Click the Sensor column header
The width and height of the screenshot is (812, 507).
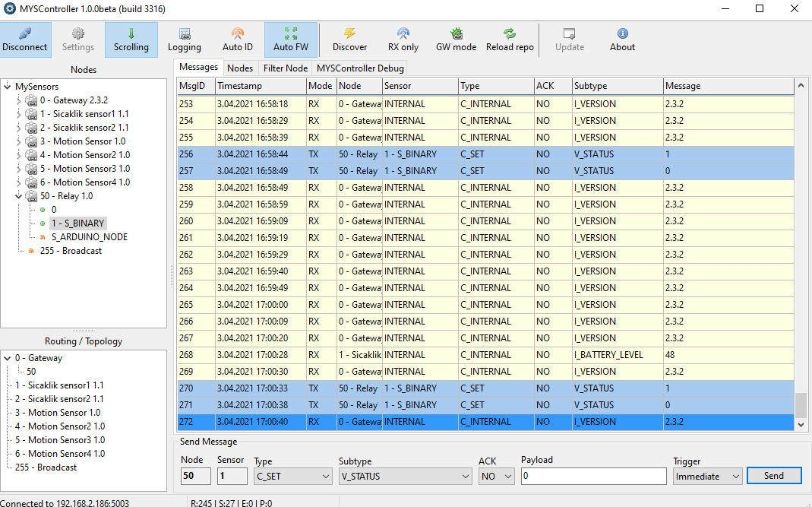[x=421, y=86]
